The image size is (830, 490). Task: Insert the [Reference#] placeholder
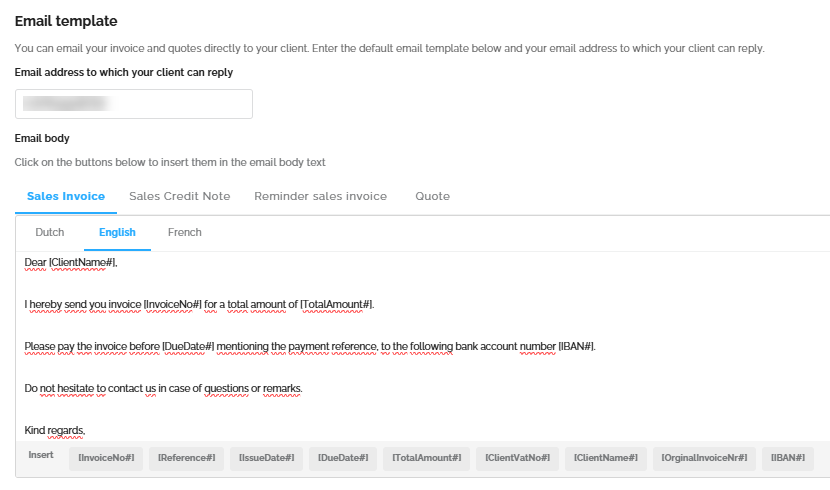187,458
